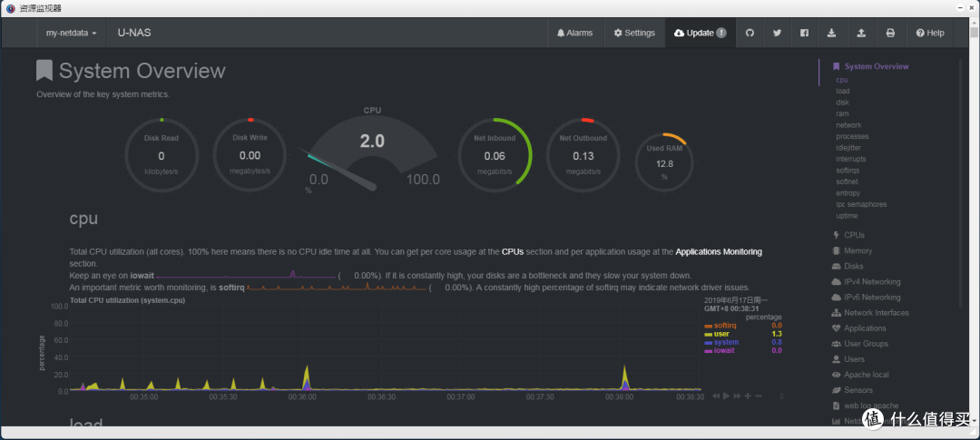Screen dimensions: 980x440
Task: Open IPv6 Networking section in sidebar
Action: coord(872,298)
